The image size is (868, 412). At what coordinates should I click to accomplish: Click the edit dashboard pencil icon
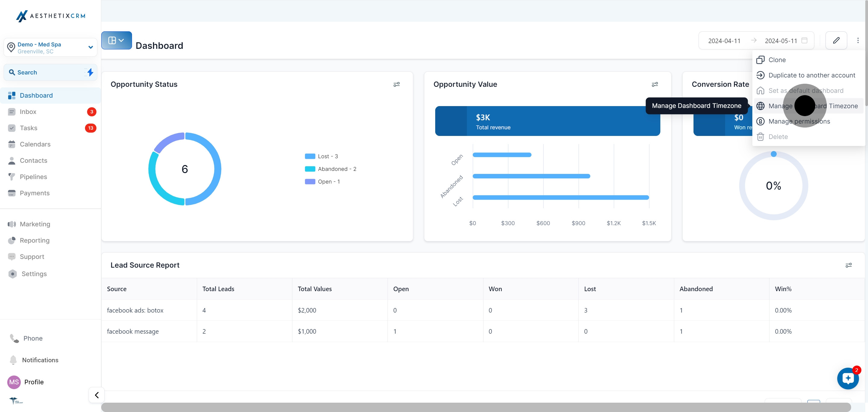pos(836,40)
